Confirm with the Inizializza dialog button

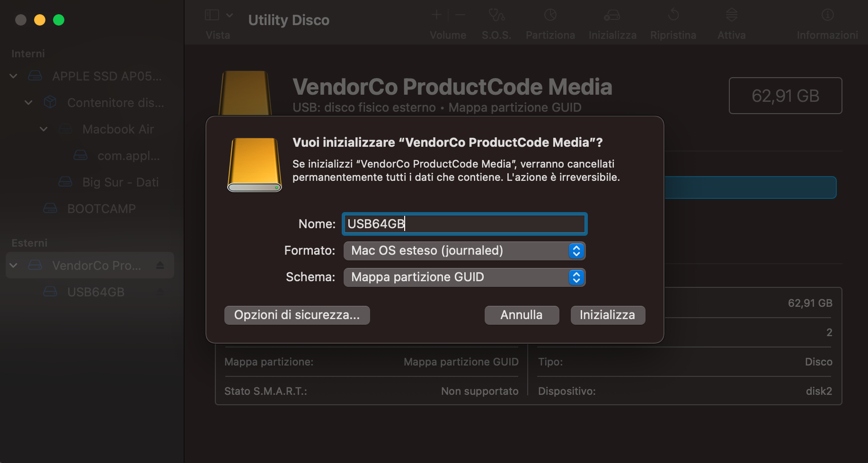point(608,315)
